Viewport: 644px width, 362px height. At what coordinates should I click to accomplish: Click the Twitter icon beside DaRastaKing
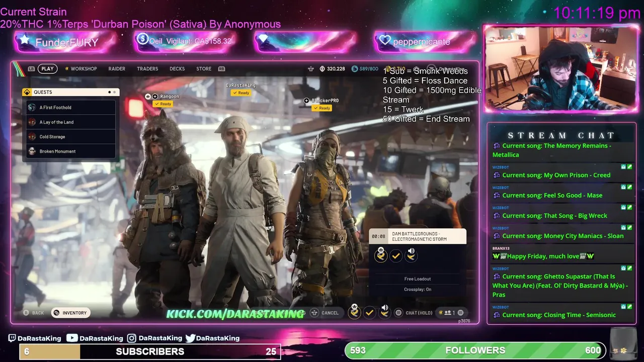[190, 338]
